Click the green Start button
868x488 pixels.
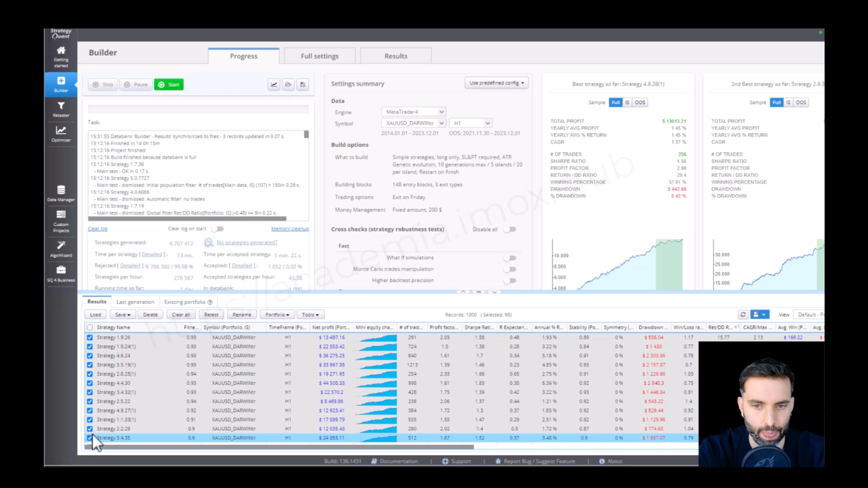[169, 84]
